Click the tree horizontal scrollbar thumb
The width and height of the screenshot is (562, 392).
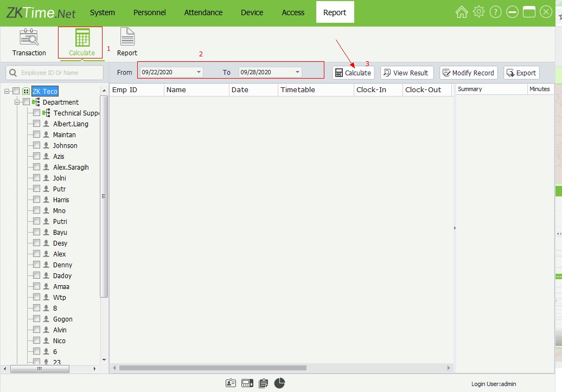click(x=40, y=369)
